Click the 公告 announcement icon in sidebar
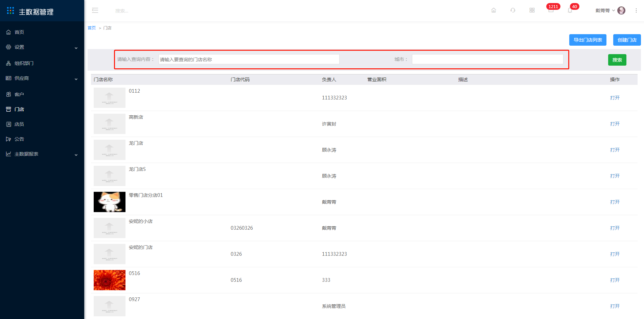 [x=8, y=139]
